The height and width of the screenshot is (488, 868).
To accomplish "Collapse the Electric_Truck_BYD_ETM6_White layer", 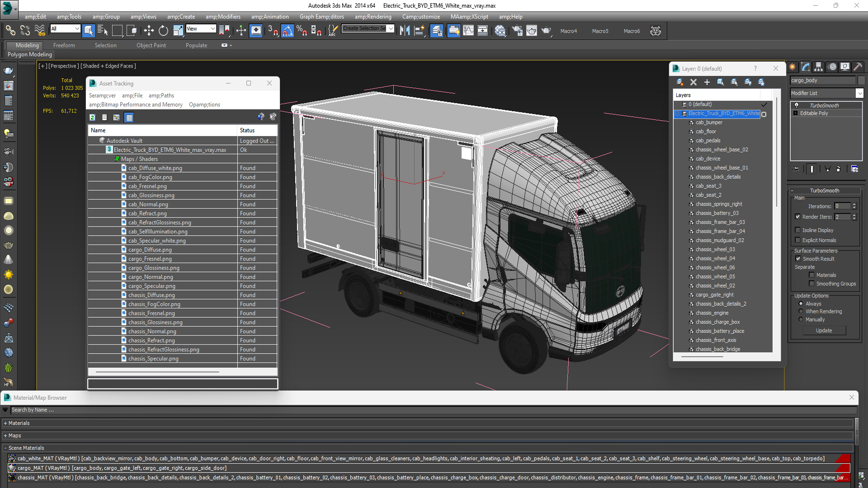I will pos(677,113).
